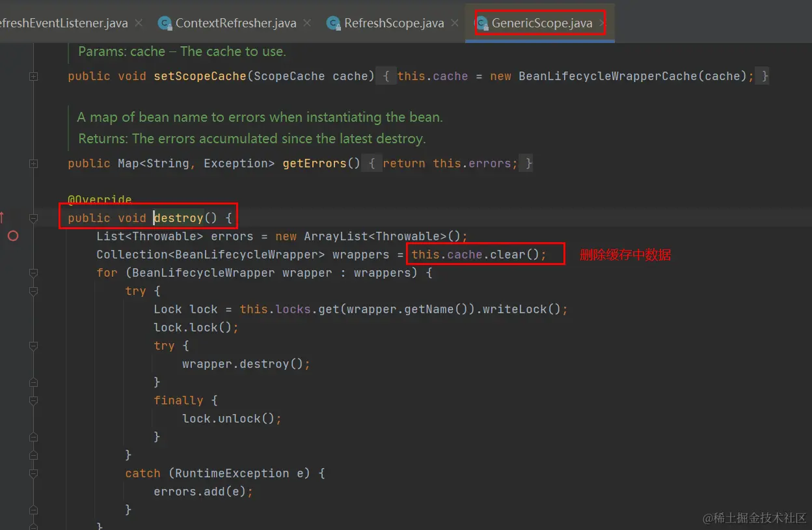Screen dimensions: 812x530
Task: Click the 'catch' keyword
Action: [x=142, y=473]
